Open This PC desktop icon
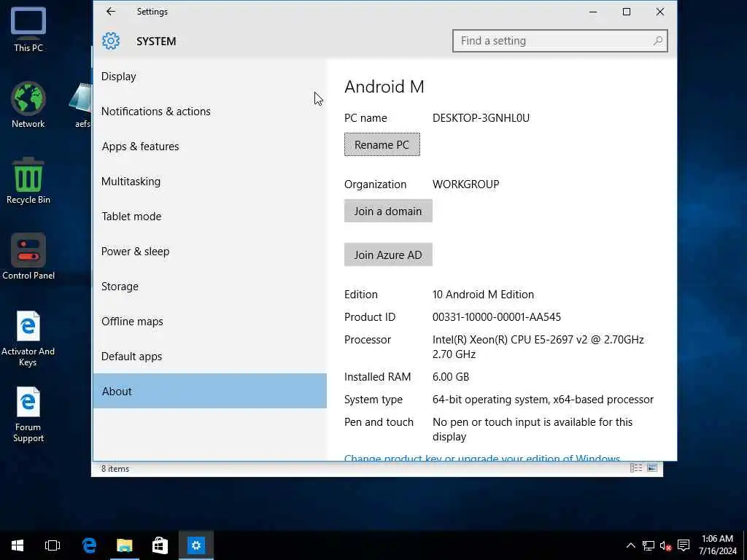747x560 pixels. (x=28, y=29)
